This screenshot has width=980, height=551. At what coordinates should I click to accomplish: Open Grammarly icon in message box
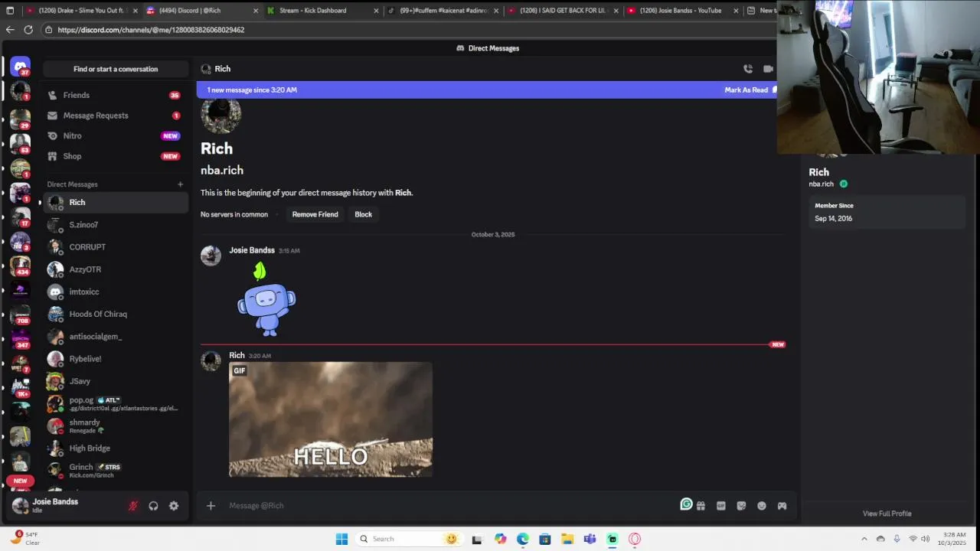click(686, 504)
